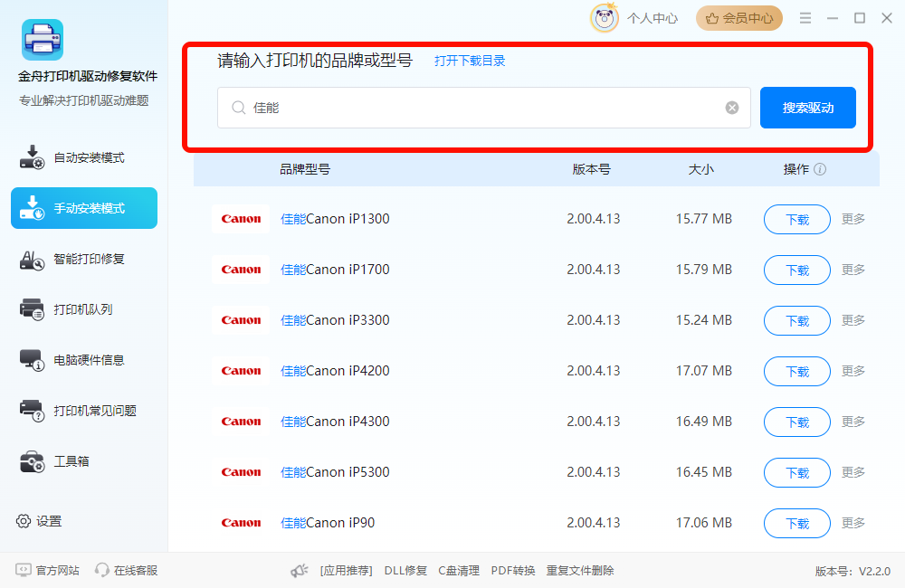
Task: Clear the search text with the X icon
Action: point(732,108)
